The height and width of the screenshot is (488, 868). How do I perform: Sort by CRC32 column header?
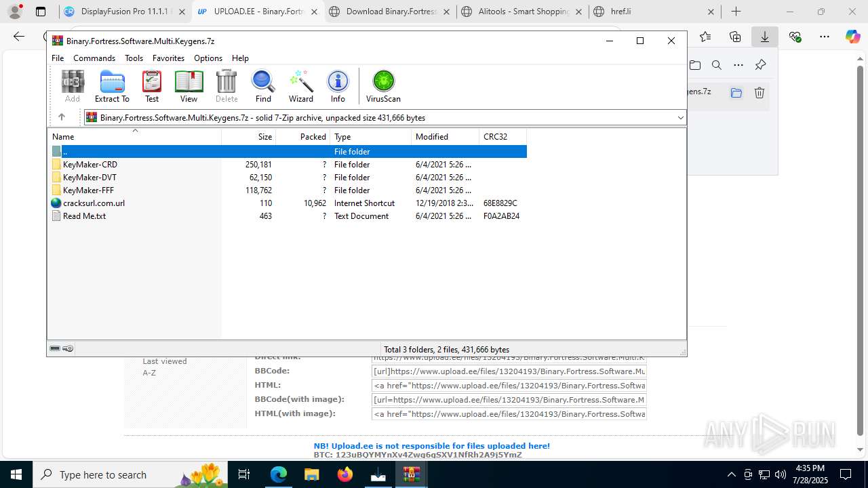point(503,137)
